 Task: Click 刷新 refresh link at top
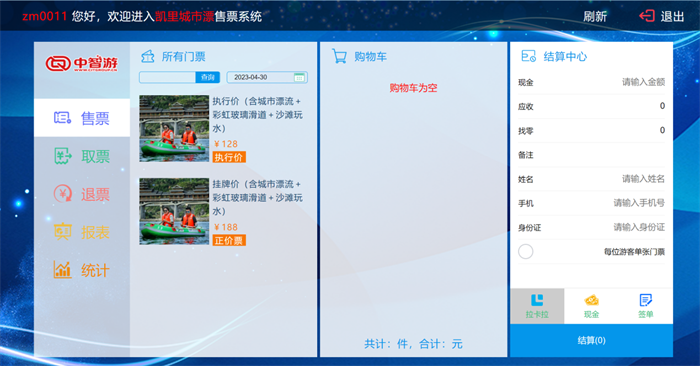595,17
